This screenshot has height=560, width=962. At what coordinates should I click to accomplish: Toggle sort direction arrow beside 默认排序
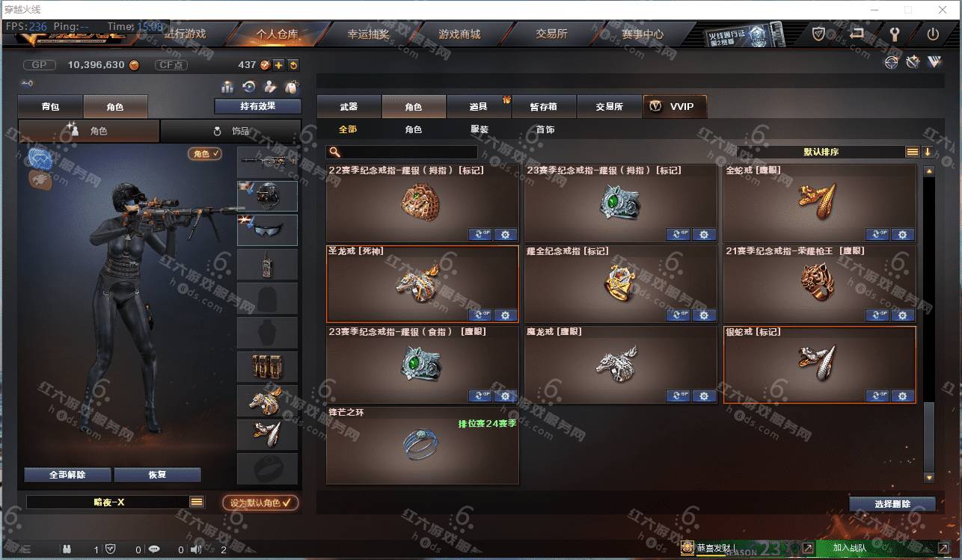click(928, 152)
